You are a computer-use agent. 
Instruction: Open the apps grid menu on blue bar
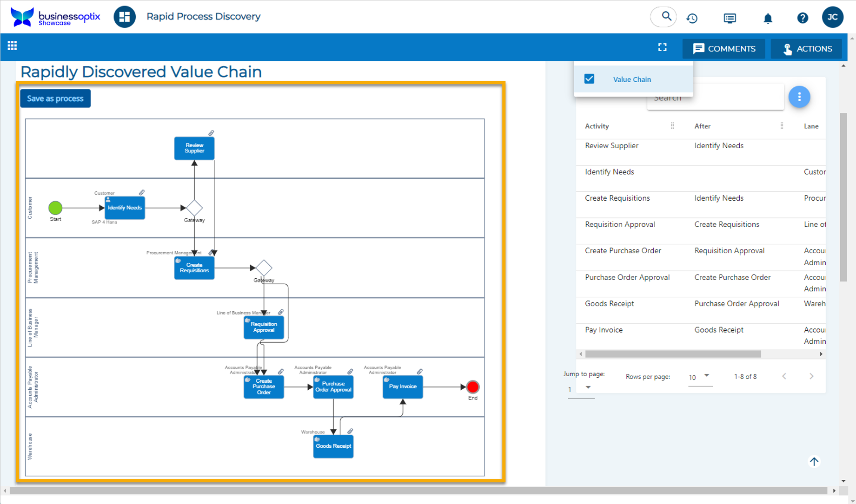(13, 46)
